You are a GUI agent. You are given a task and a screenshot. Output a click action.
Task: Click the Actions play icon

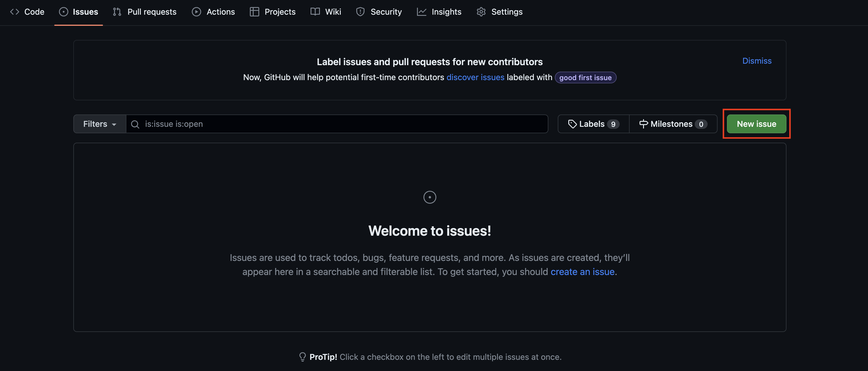(x=196, y=12)
